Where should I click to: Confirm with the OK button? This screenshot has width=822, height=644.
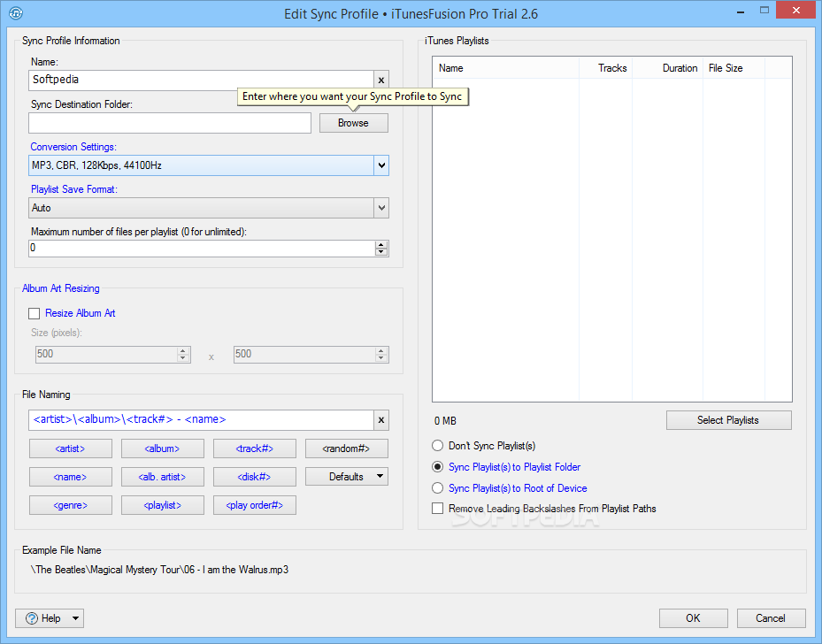694,618
